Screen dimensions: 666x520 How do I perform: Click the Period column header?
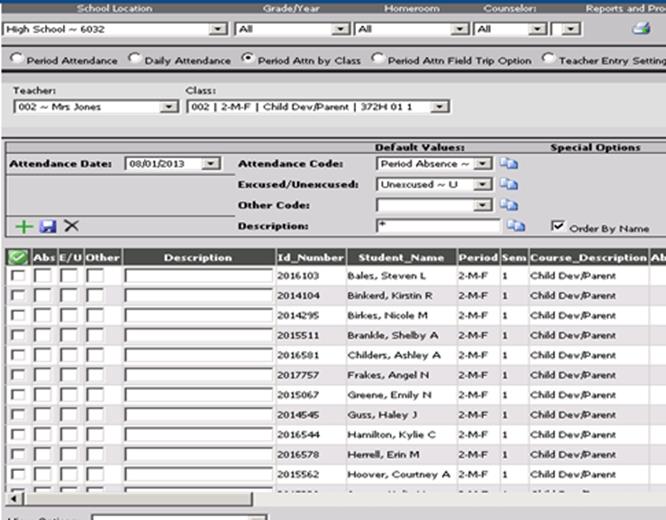click(478, 257)
